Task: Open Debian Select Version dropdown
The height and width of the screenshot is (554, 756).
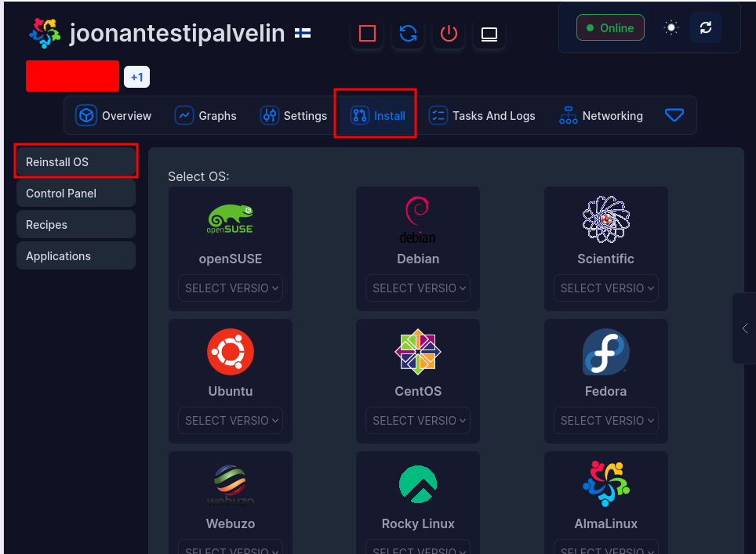Action: pyautogui.click(x=417, y=288)
